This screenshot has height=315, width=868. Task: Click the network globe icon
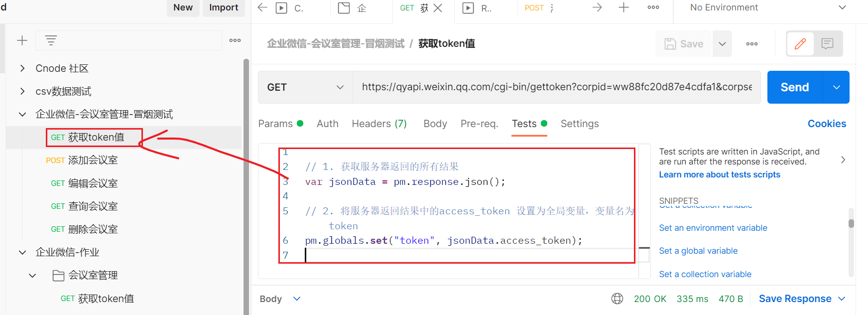pos(617,299)
